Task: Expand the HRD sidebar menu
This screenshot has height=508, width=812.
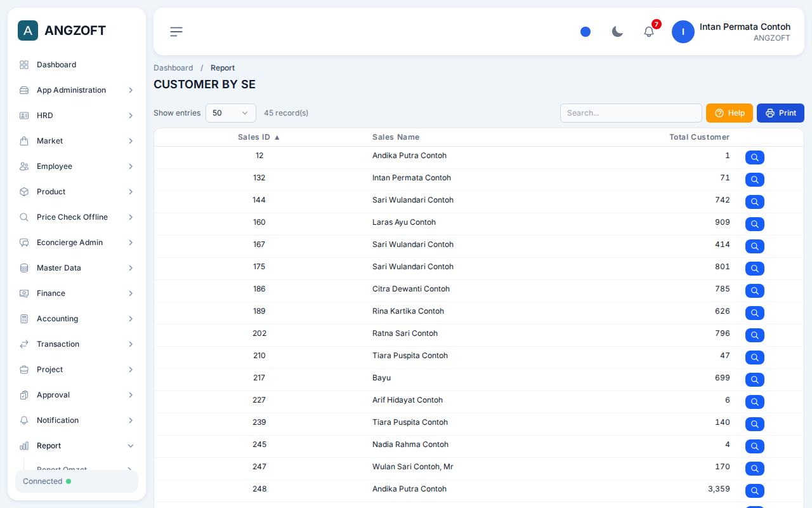Action: (77, 116)
